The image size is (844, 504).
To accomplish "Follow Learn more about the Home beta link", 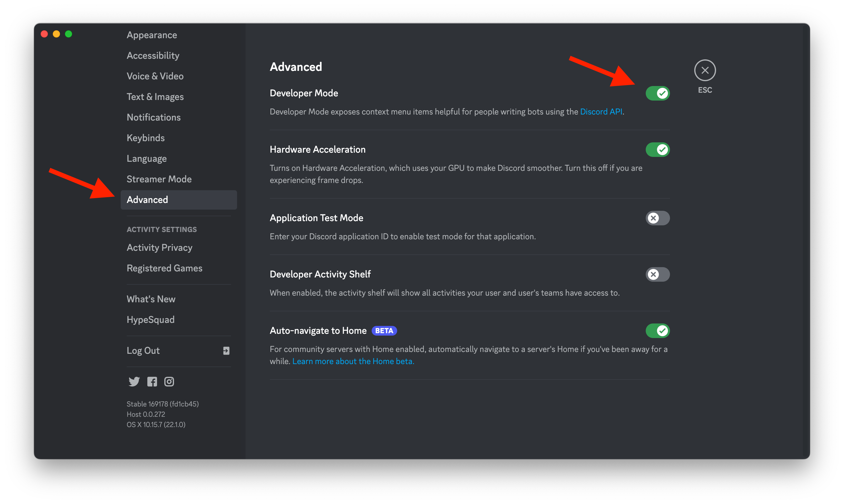I will pos(353,361).
